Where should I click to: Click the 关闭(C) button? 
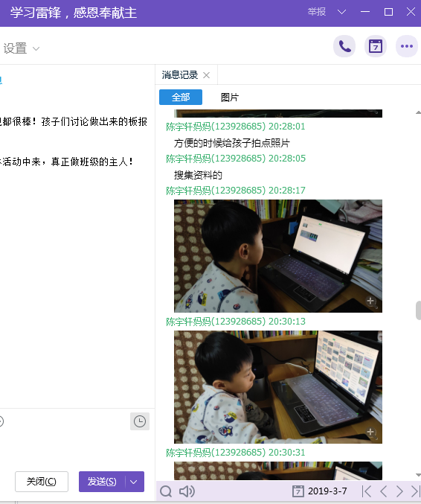pos(42,482)
